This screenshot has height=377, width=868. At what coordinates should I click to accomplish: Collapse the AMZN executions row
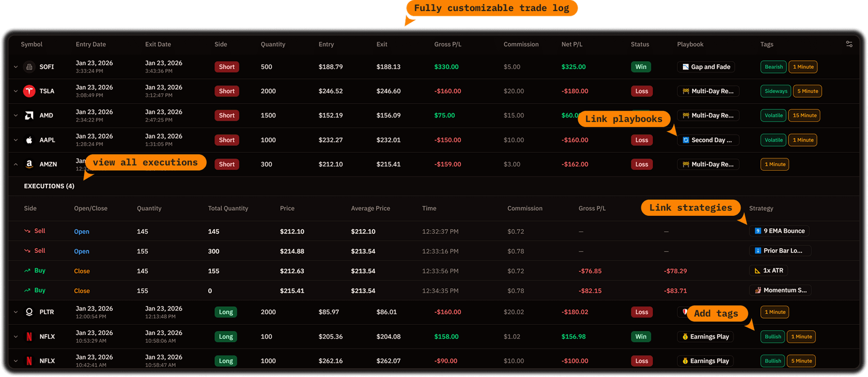point(16,164)
